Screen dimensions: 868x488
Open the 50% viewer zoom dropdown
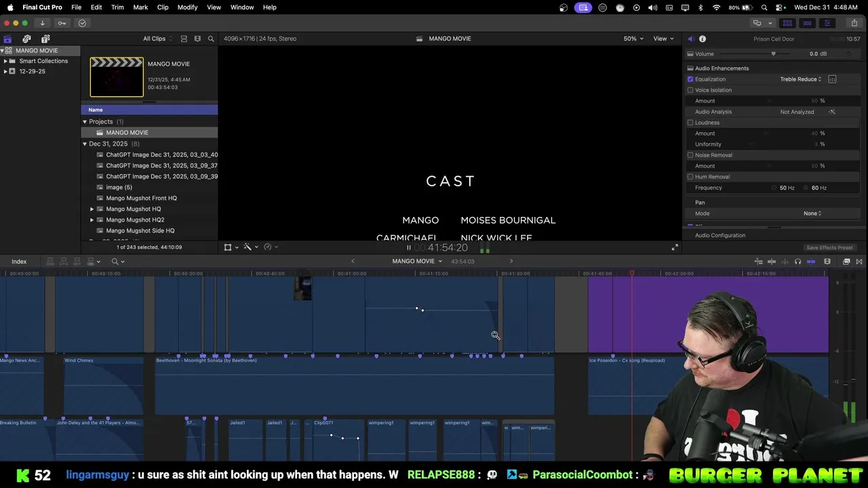pos(633,39)
